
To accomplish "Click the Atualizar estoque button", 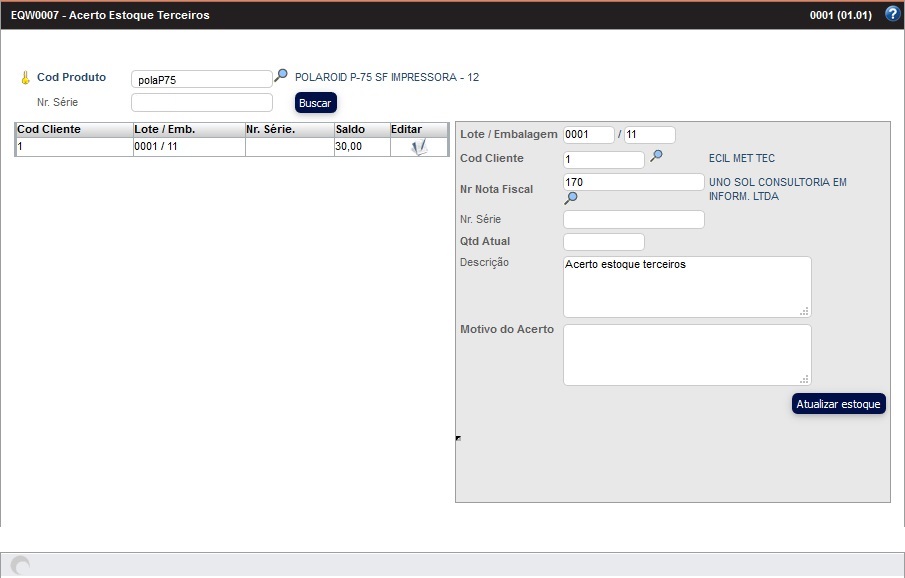I will coord(838,404).
